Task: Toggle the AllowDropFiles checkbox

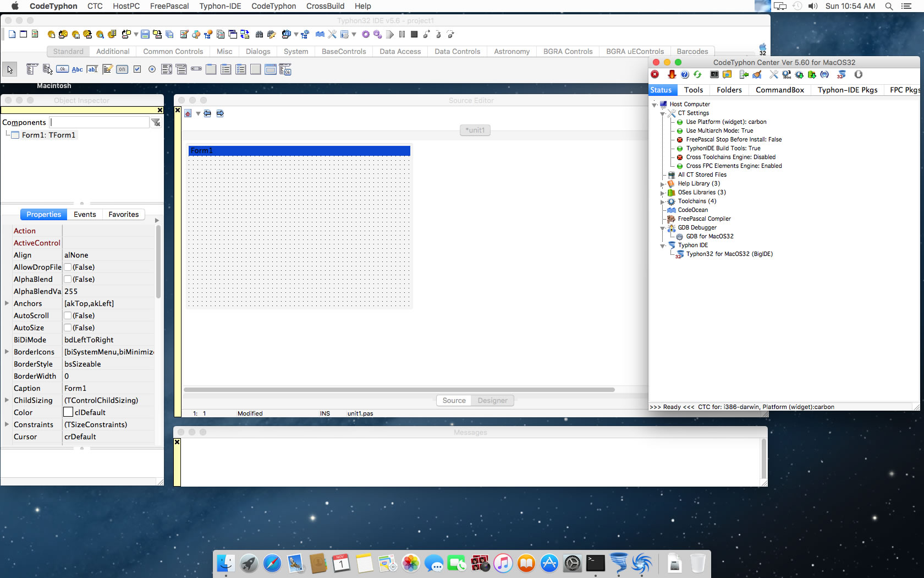Action: tap(68, 267)
